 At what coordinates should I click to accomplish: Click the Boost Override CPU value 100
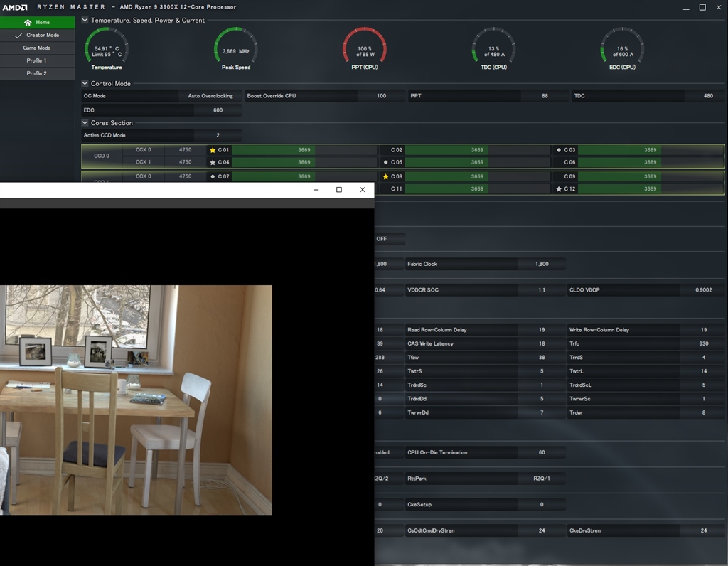[x=381, y=96]
